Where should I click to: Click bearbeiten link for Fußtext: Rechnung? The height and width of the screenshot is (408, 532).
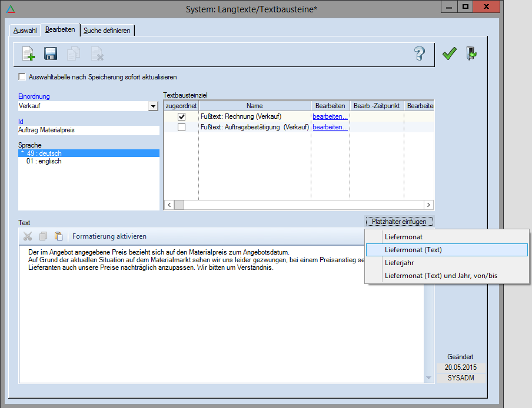[x=330, y=116]
